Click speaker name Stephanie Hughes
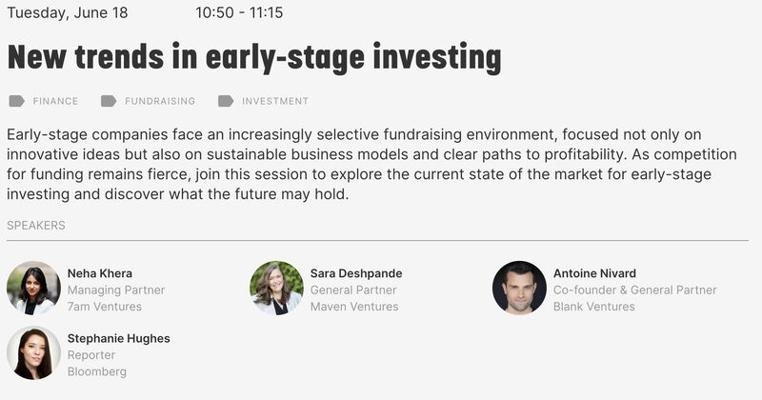Screen dimensions: 762x400 pos(118,338)
